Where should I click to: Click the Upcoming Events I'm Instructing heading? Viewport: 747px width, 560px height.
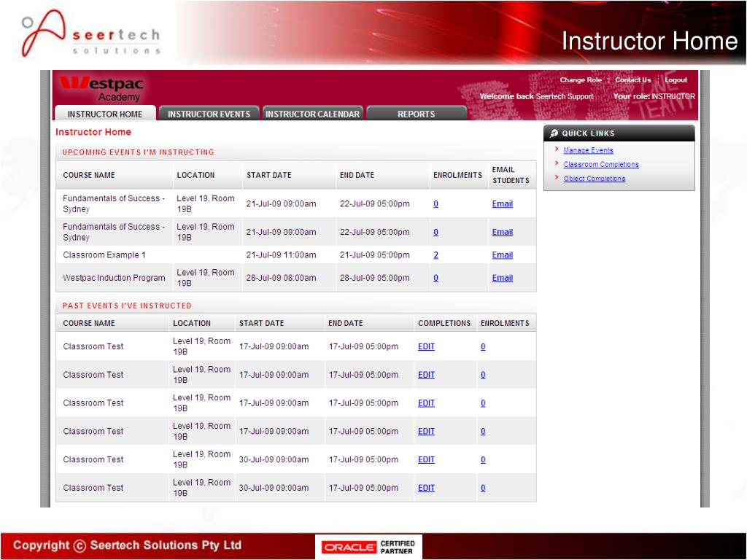[138, 152]
